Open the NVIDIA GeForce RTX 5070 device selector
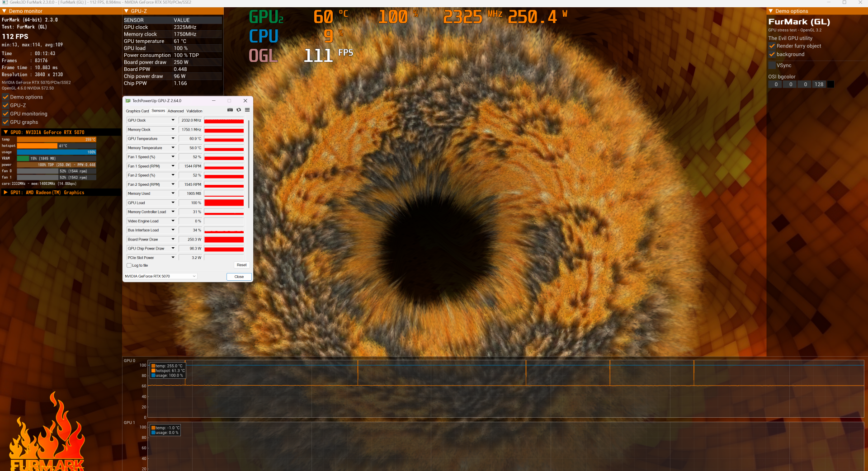868x471 pixels. pos(160,276)
